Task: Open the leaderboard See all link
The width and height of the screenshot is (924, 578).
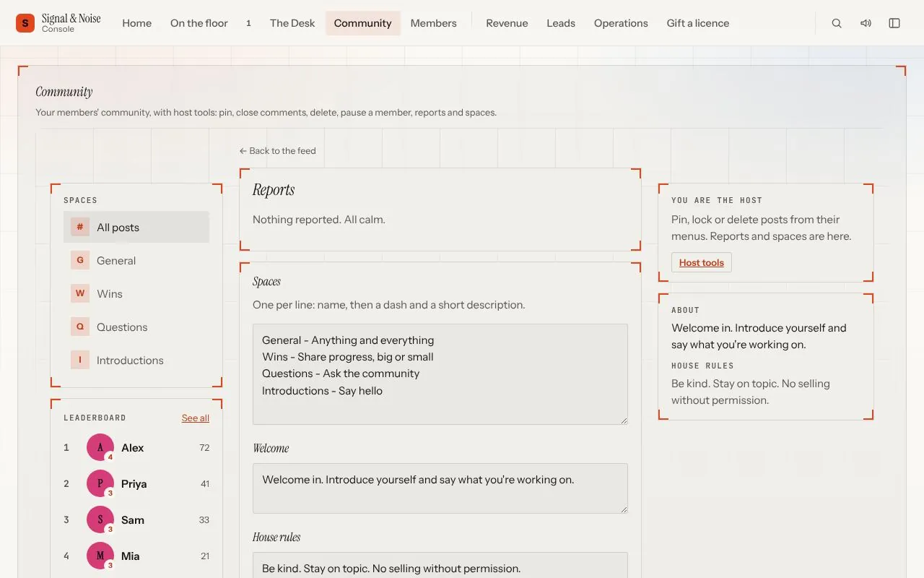Action: coord(196,418)
